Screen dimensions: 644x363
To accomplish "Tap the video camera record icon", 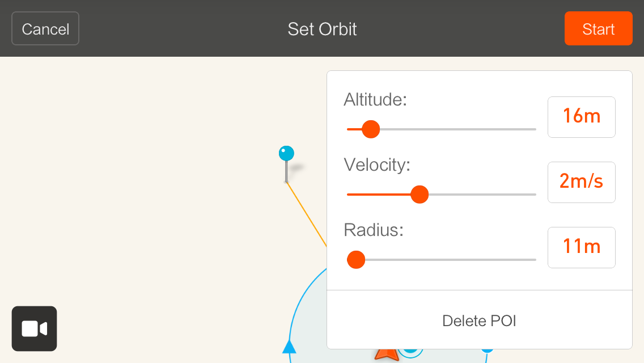I will point(34,328).
